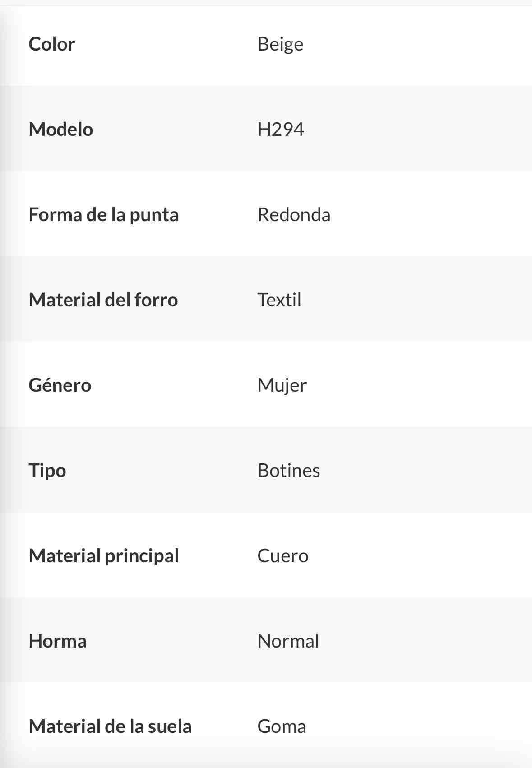Click the Material principal label

(x=104, y=556)
